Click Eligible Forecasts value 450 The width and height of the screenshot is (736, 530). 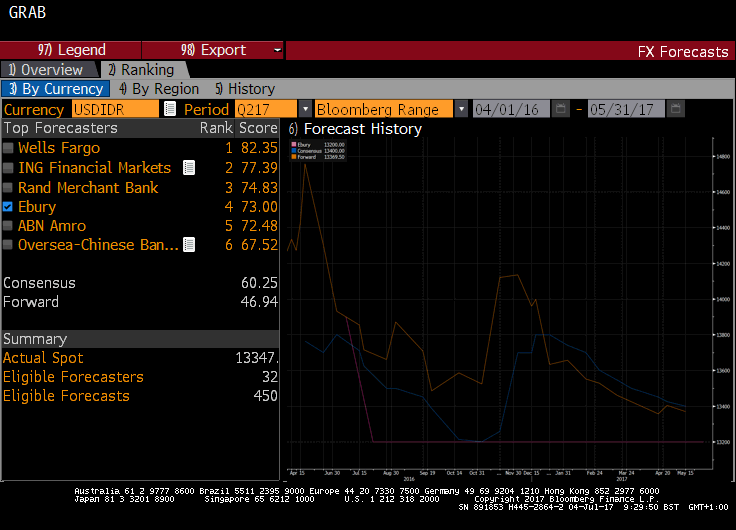tap(265, 396)
